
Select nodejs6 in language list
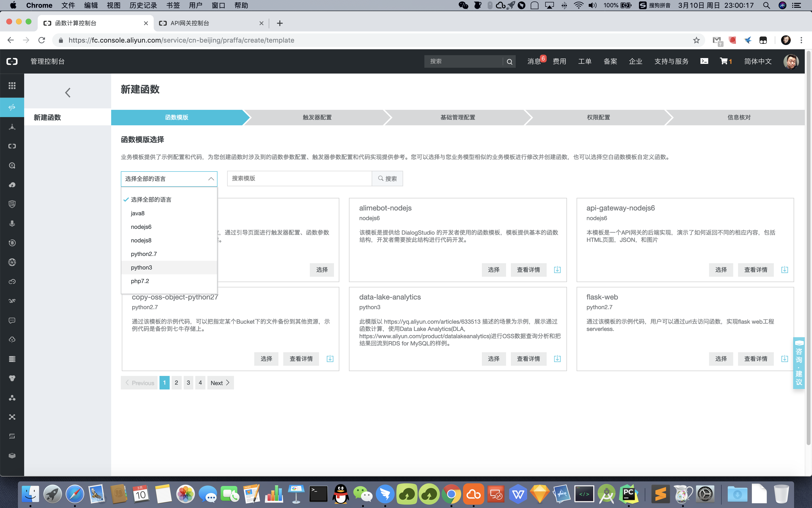pos(169,227)
